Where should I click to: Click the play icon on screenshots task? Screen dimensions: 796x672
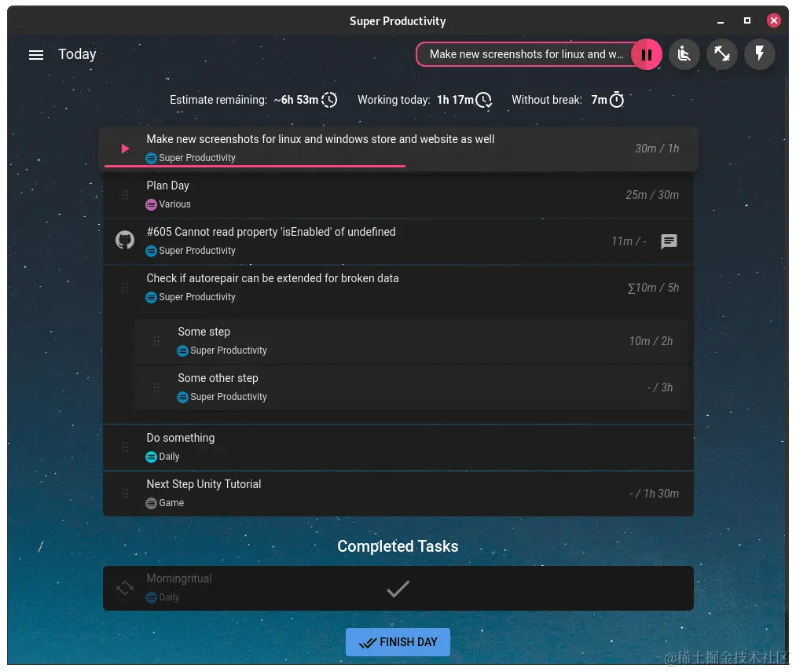[x=125, y=149]
